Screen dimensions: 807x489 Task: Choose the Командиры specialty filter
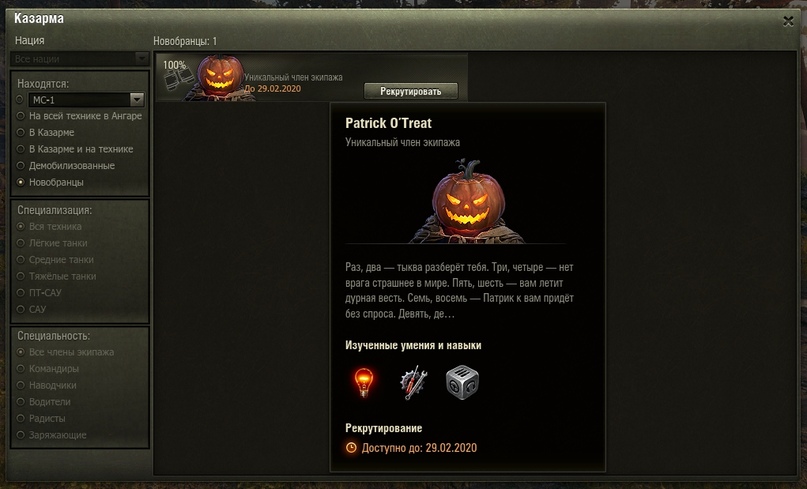pyautogui.click(x=48, y=369)
